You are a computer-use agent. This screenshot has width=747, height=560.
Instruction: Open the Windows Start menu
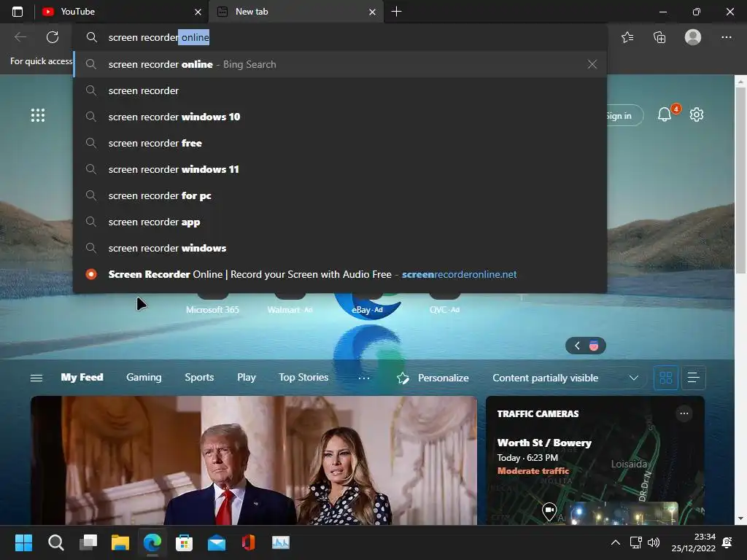click(23, 542)
